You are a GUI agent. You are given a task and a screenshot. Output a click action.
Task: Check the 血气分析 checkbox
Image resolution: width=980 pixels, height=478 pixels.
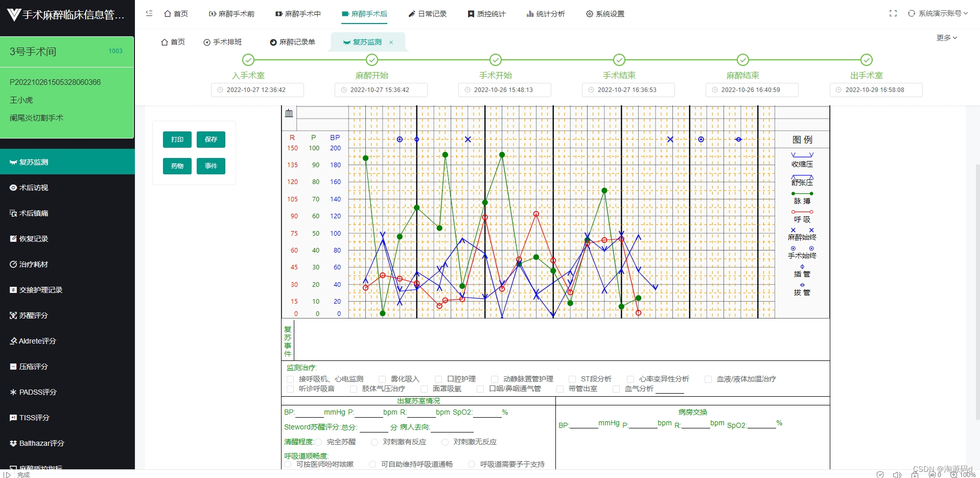(616, 389)
